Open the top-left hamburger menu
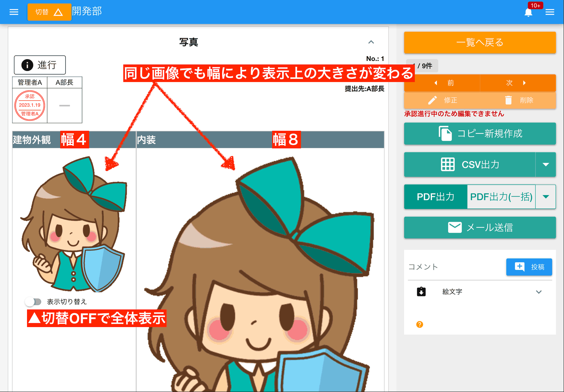 pos(14,12)
